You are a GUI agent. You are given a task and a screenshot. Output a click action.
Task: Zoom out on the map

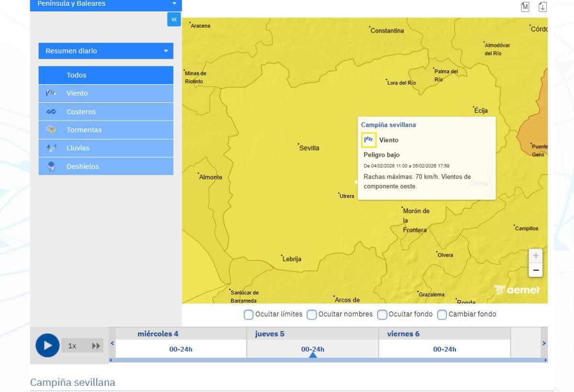tap(535, 271)
